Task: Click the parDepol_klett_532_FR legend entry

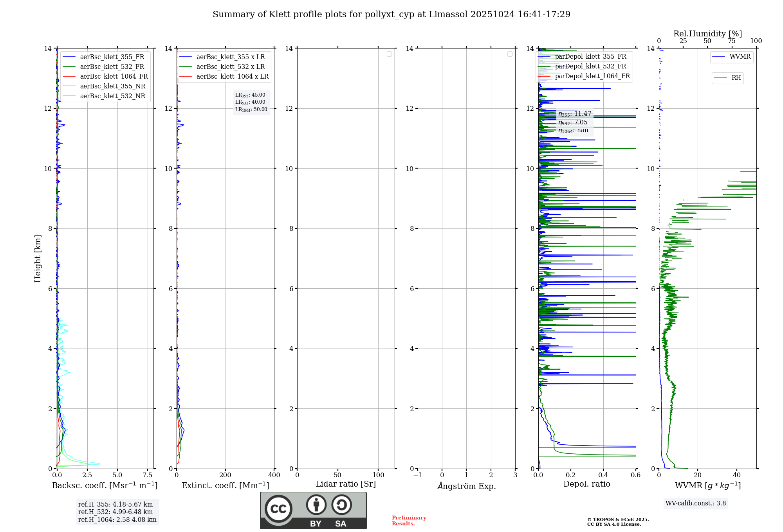Action: (590, 66)
